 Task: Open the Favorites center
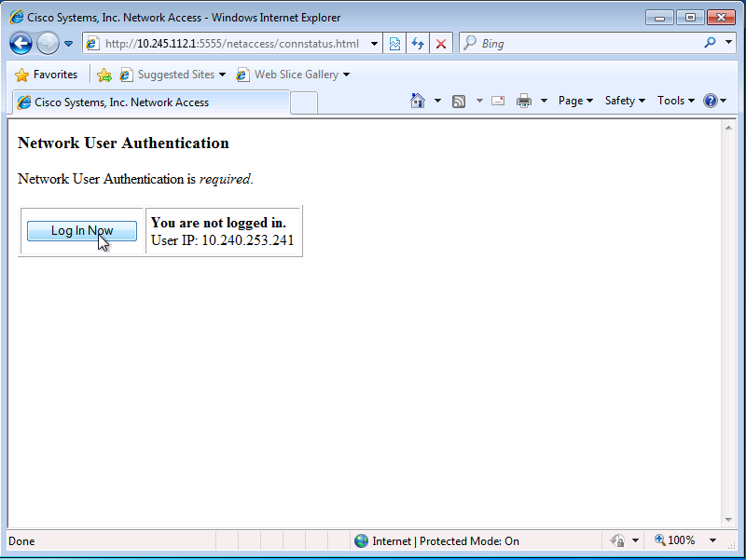(46, 75)
